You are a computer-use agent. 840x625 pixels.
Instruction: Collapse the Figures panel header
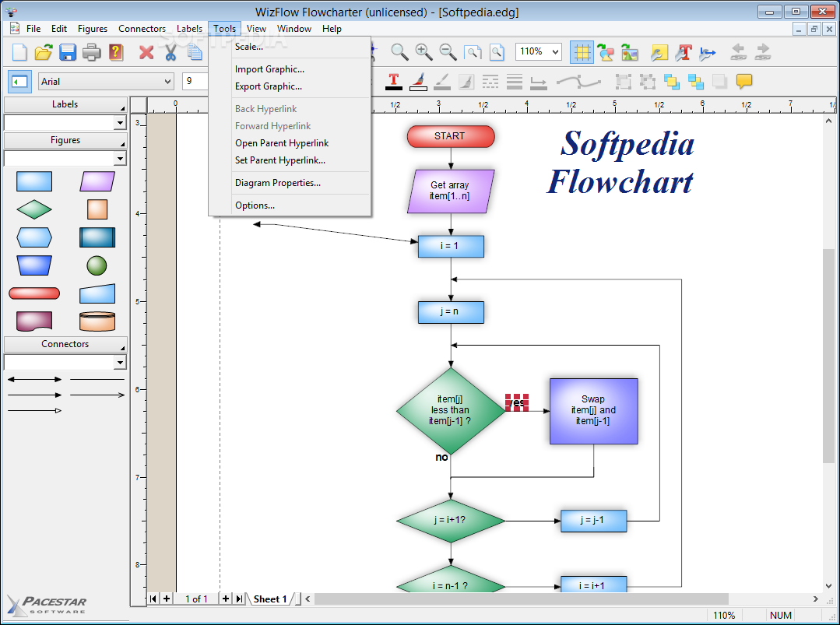pos(65,140)
